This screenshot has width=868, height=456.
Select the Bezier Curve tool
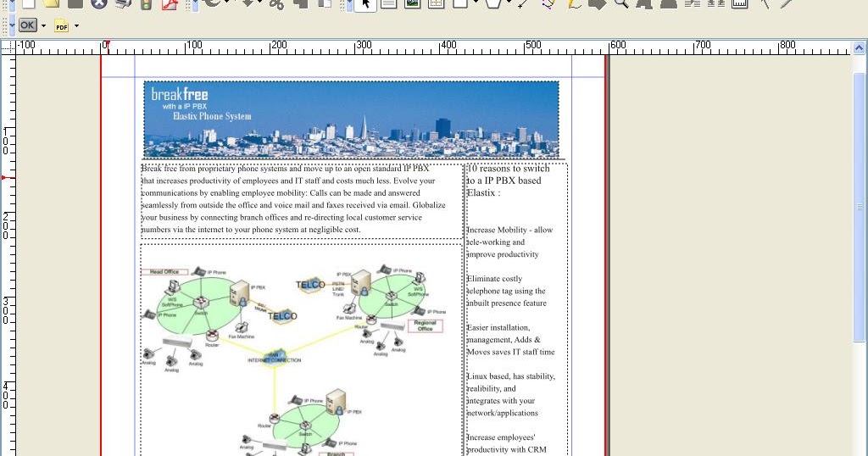coord(548,3)
